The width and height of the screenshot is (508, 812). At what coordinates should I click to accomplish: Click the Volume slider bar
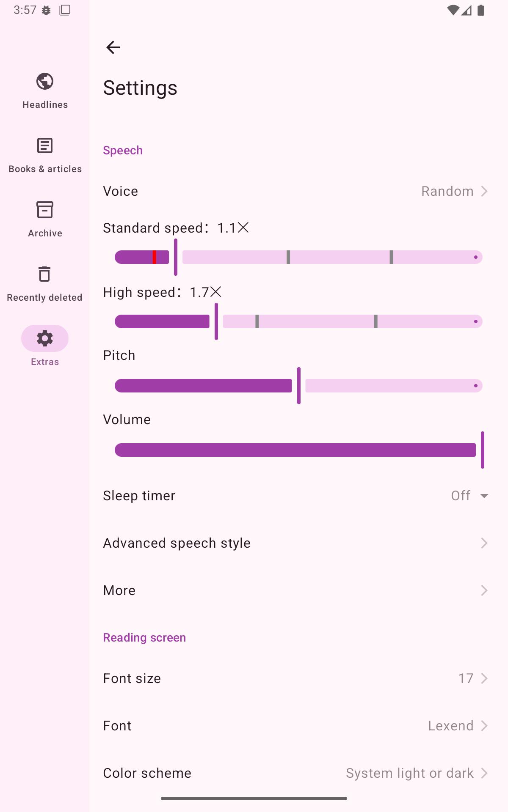point(295,450)
